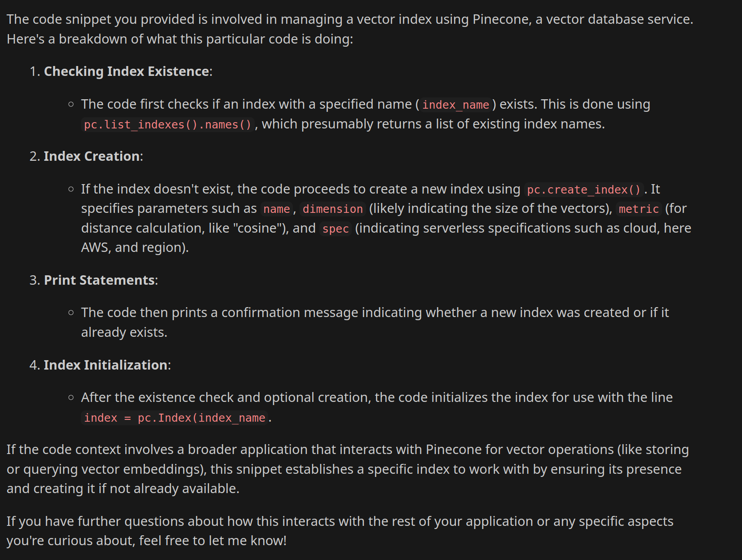Viewport: 742px width, 560px height.
Task: Click the 'pc.list_indexes().names()' code snippet
Action: pyautogui.click(x=168, y=124)
